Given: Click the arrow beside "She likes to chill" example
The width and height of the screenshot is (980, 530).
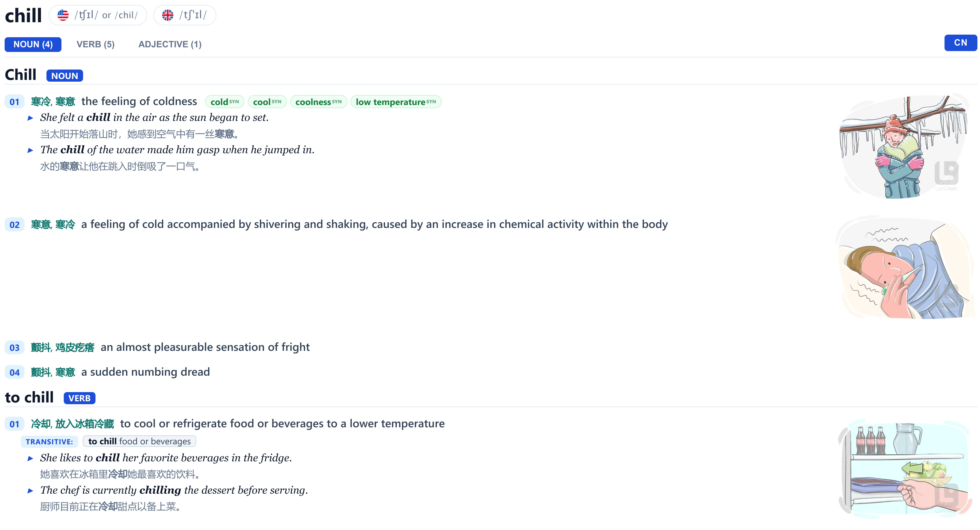Looking at the screenshot, I should click(30, 458).
